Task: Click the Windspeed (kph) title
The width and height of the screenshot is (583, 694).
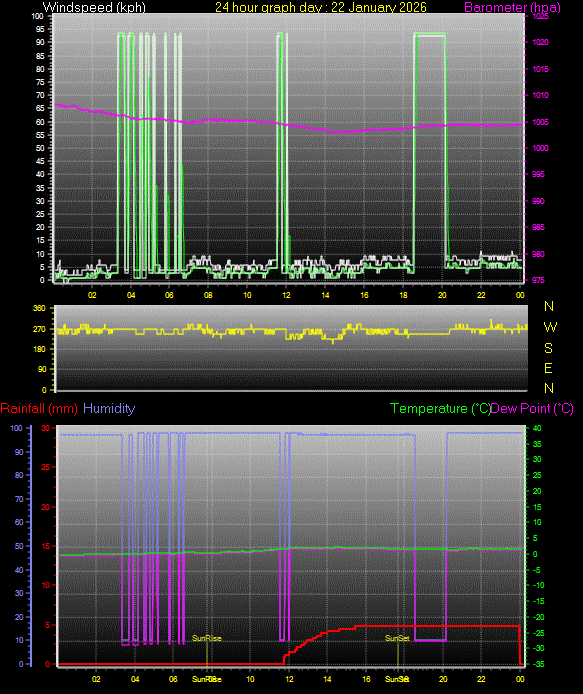Action: point(94,7)
